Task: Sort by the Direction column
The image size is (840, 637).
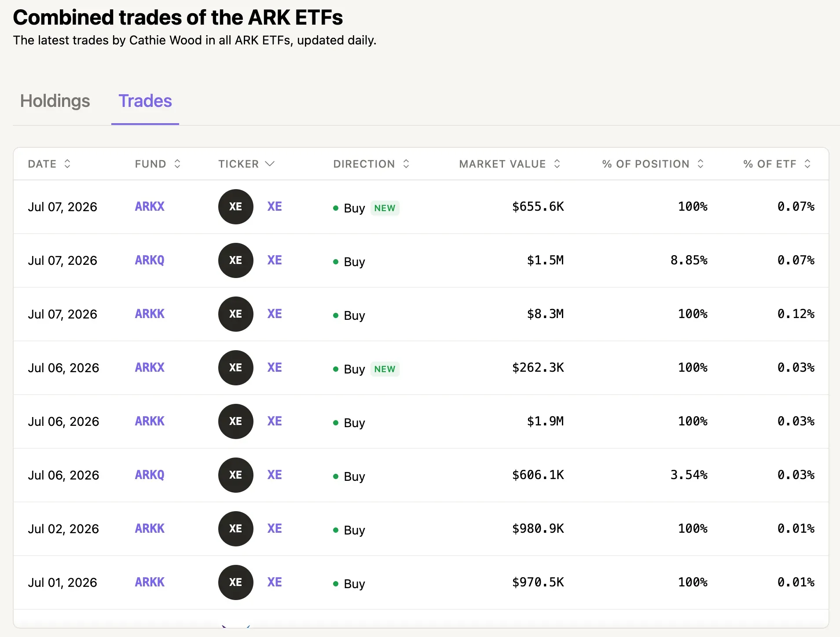Action: (x=406, y=164)
